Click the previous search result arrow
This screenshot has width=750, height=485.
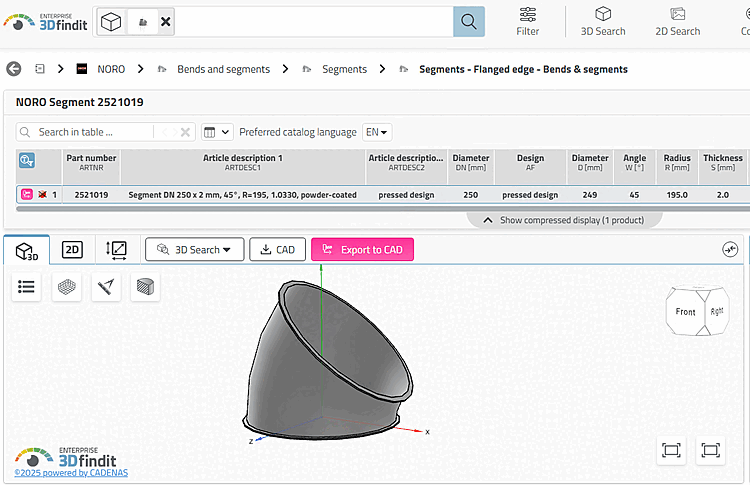pyautogui.click(x=165, y=132)
